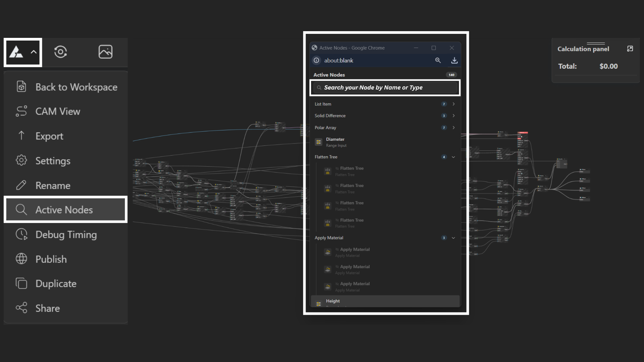644x362 pixels.
Task: Click the download icon beside about:blank
Action: 454,60
